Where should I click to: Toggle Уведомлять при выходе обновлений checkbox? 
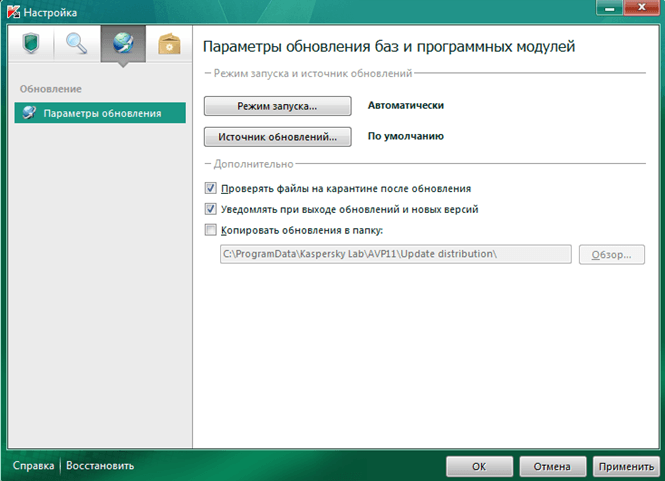210,210
